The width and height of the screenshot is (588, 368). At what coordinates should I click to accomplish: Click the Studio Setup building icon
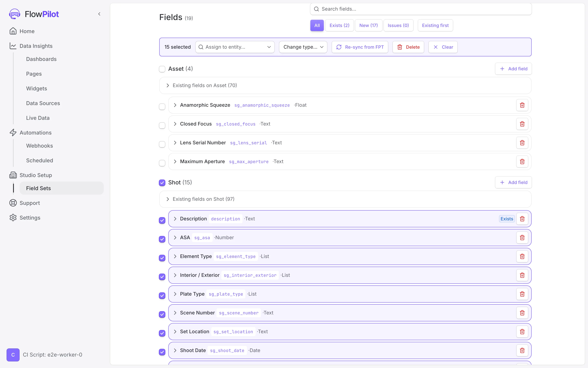[x=13, y=175]
